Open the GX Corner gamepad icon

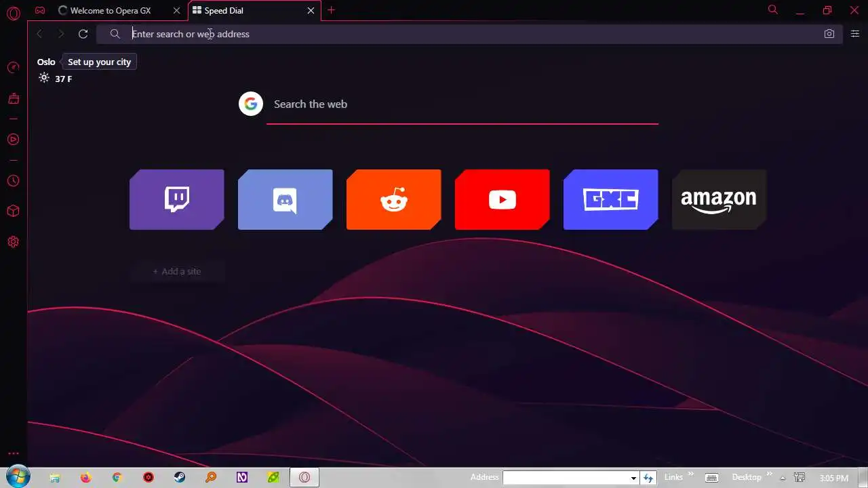[x=41, y=10]
